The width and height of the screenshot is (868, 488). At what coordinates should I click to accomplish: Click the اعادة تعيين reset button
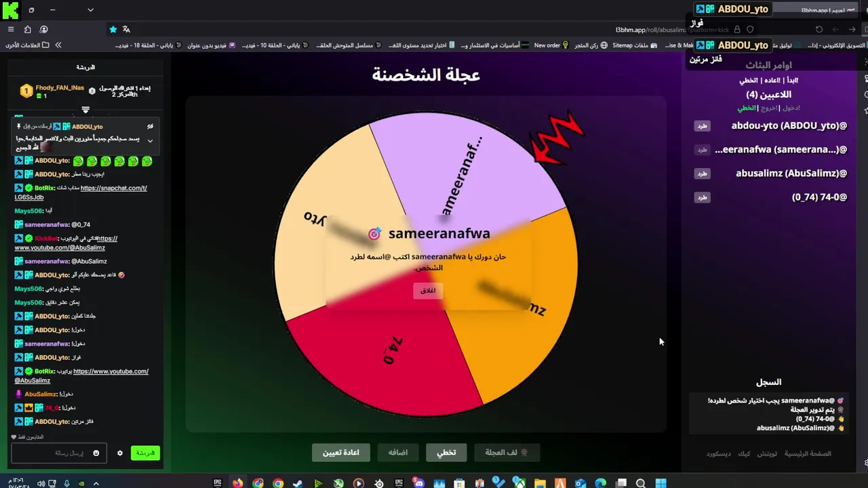[340, 452]
